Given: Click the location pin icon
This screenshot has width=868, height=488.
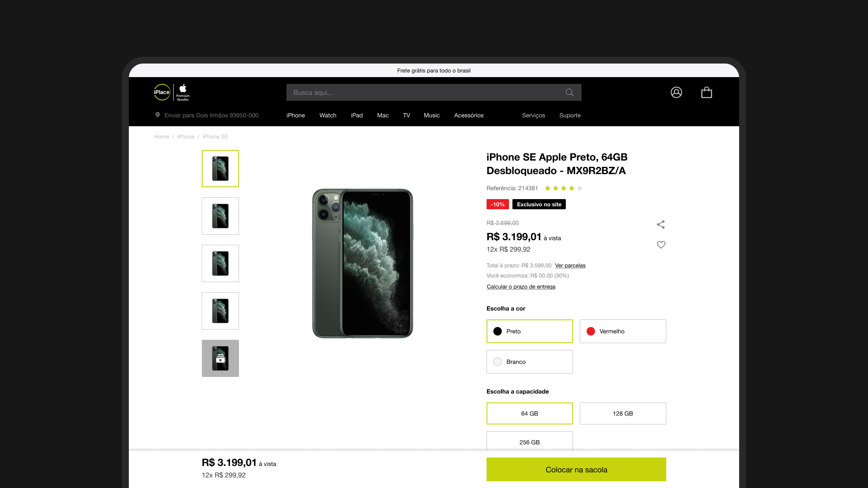Looking at the screenshot, I should pyautogui.click(x=158, y=115).
